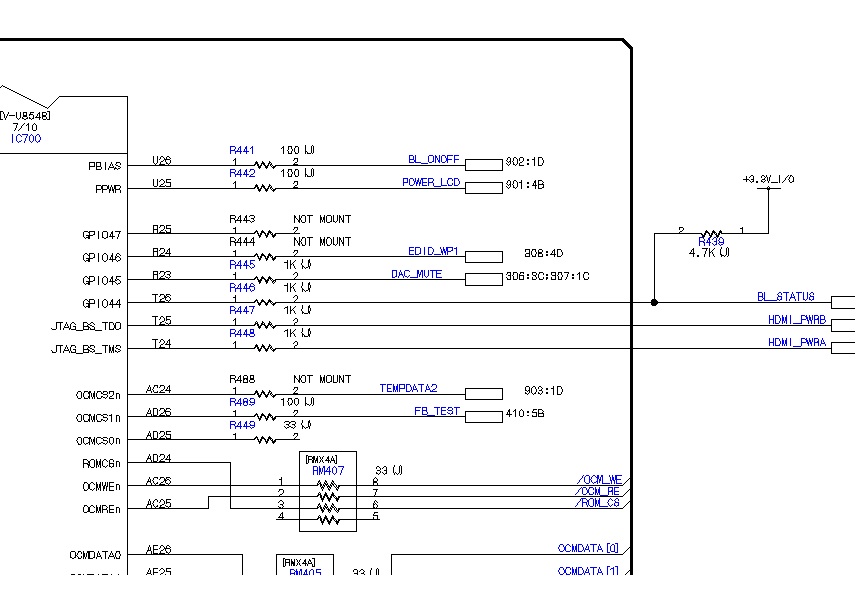Click the JTAG_BS_TDO pin name
This screenshot has width=864, height=606.
pyautogui.click(x=86, y=326)
